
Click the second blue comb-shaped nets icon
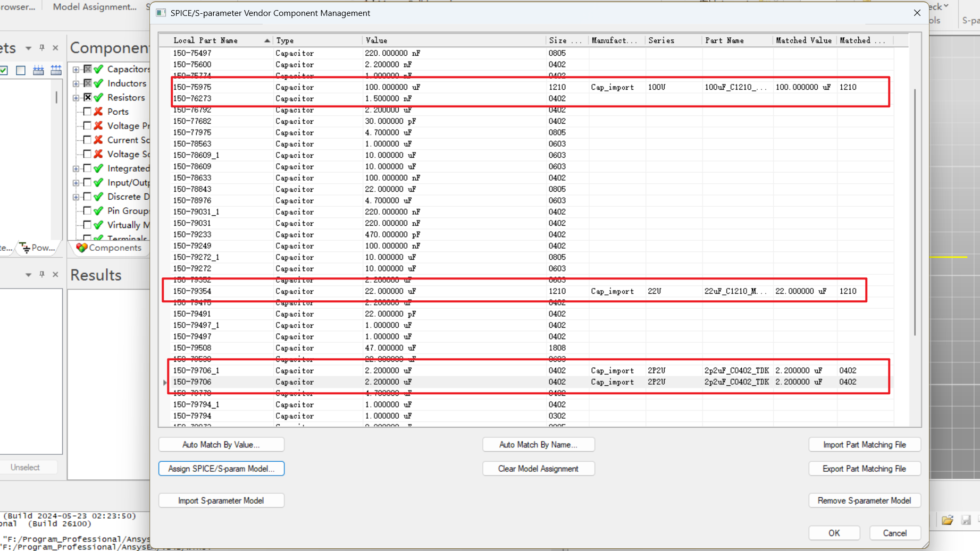56,70
